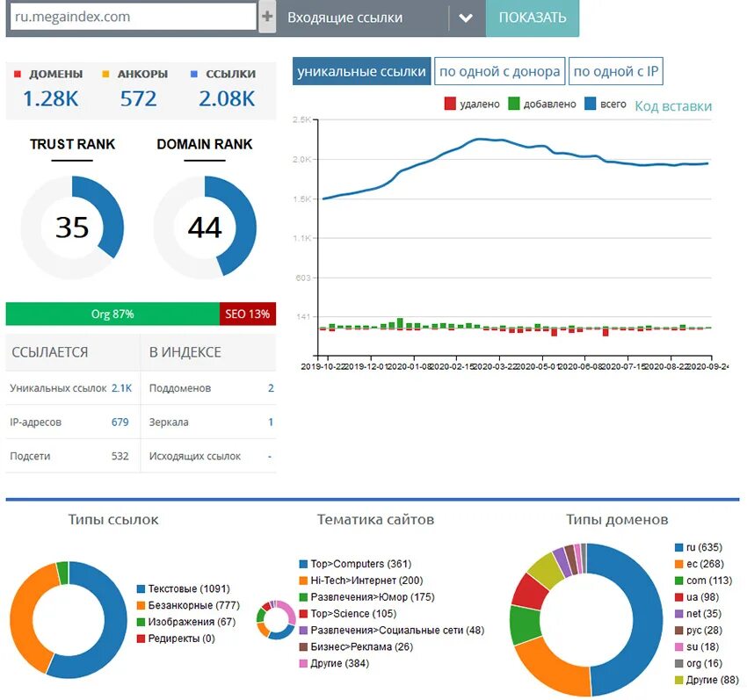The width and height of the screenshot is (747, 700).
Task: Click Hi-Tech>Интернет (200) legend entry
Action: click(x=360, y=581)
